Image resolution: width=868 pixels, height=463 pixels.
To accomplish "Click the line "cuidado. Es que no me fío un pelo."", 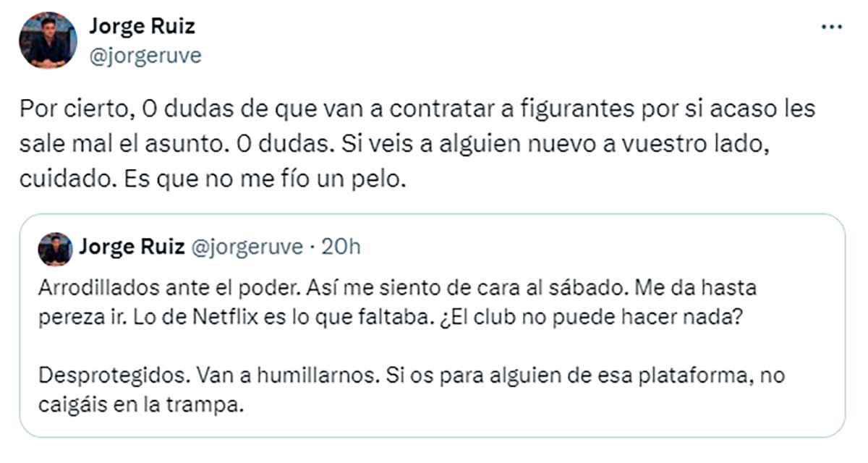I will [209, 179].
